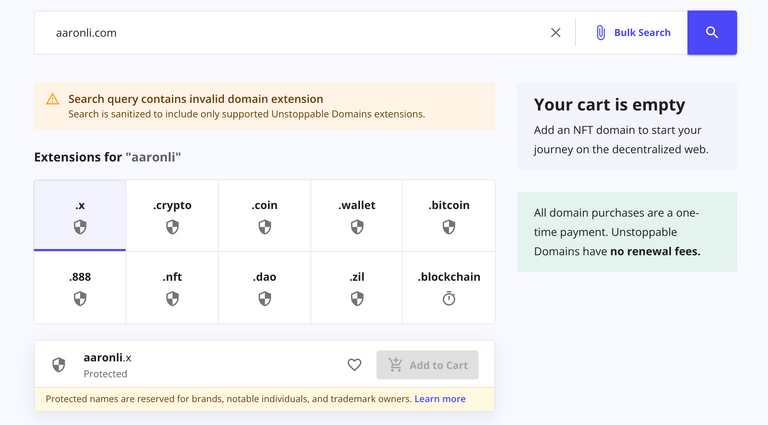Screen dimensions: 768x425
Task: Click the shield icon beside aaronli.x
Action: [x=59, y=365]
